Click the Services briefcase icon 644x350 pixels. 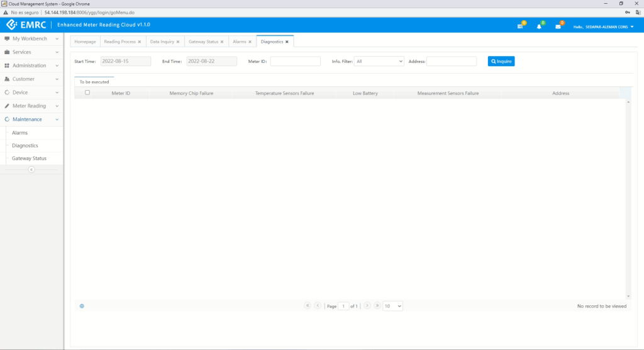tap(7, 52)
